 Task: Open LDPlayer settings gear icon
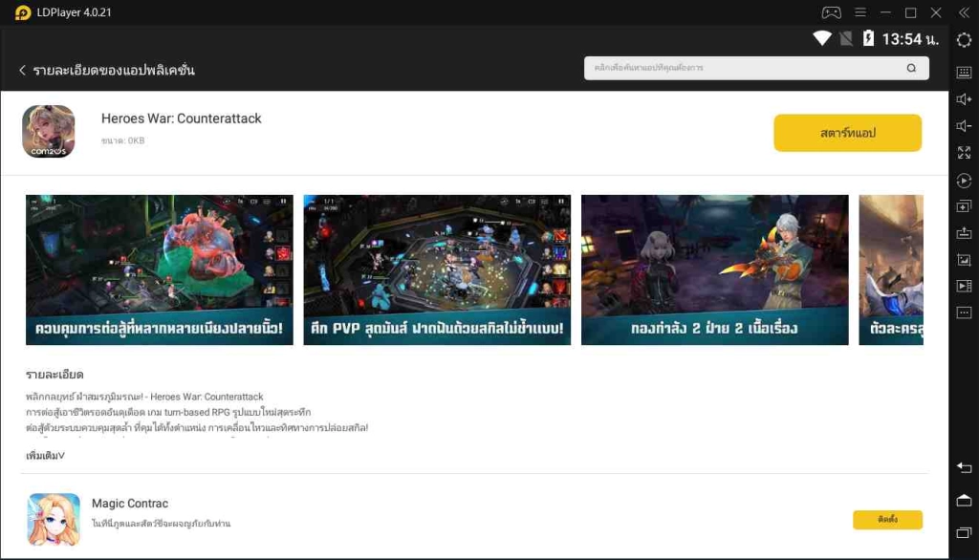click(x=964, y=40)
